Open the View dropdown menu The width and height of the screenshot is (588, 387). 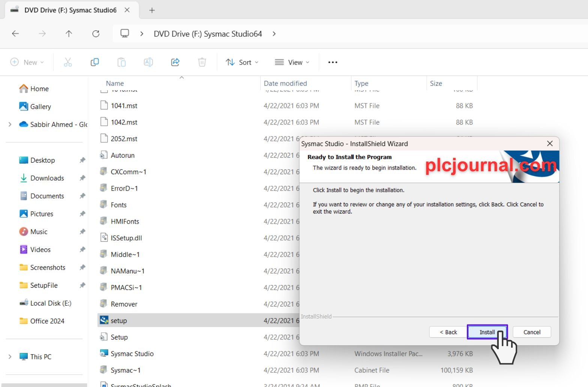292,62
